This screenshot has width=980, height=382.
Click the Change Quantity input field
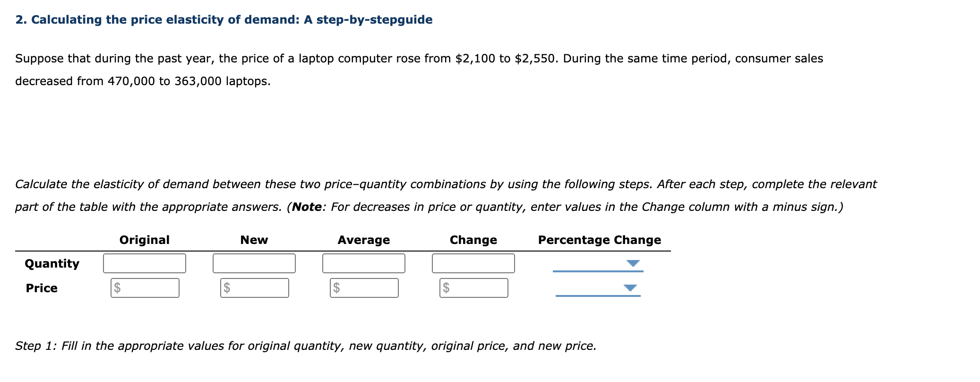tap(473, 263)
